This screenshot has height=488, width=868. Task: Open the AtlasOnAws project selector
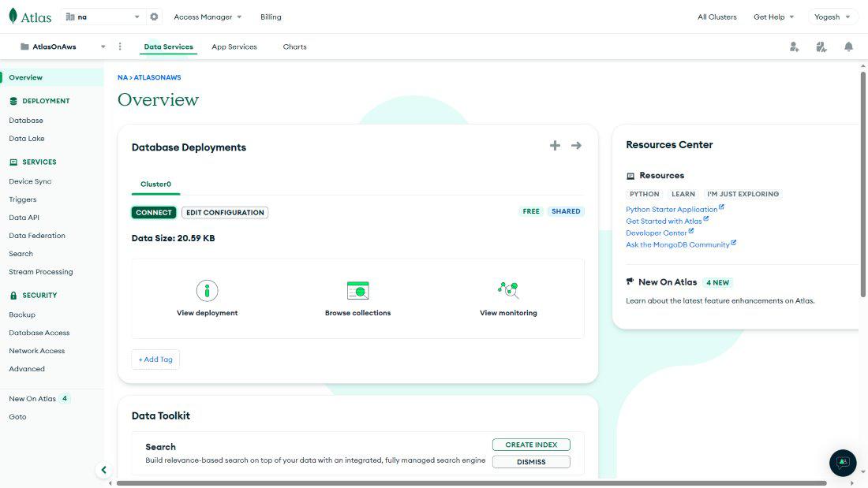click(x=62, y=47)
